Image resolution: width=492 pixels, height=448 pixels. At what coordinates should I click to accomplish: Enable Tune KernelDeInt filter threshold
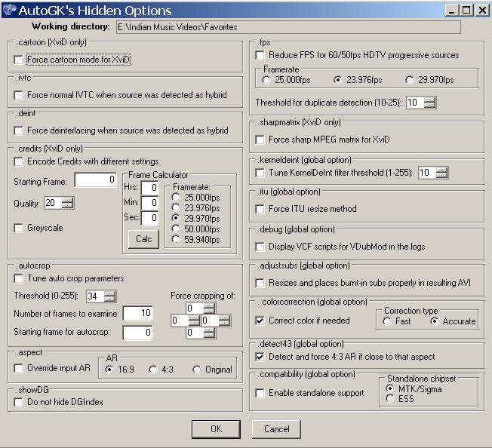pos(260,173)
